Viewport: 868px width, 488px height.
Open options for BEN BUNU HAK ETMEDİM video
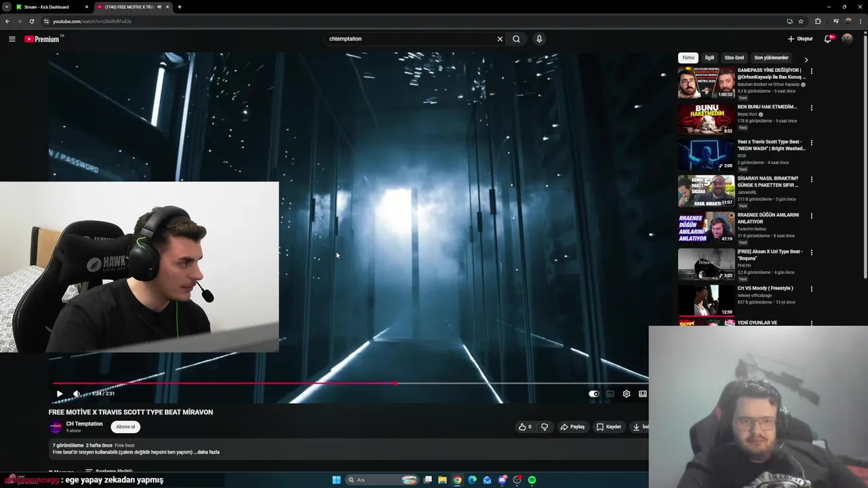click(x=812, y=108)
